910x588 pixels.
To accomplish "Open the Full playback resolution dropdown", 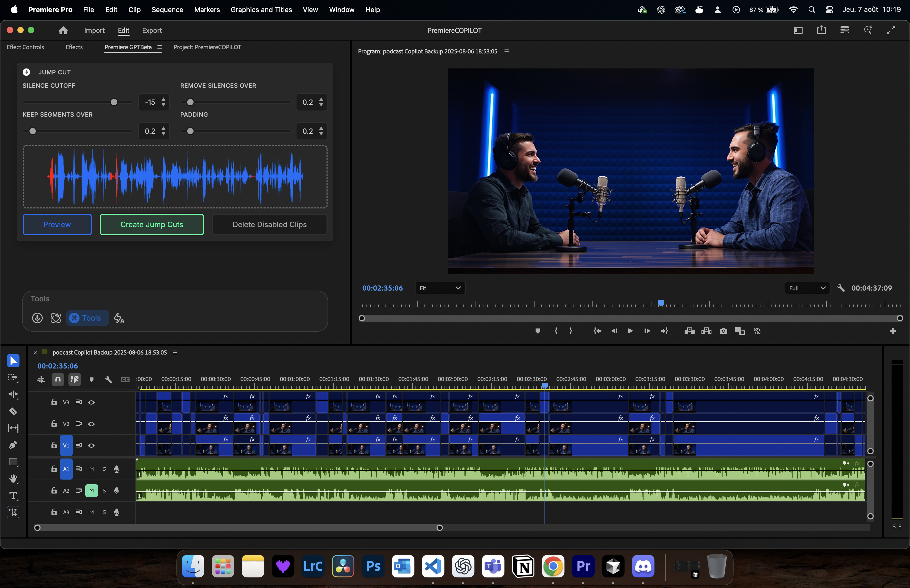I will [807, 288].
